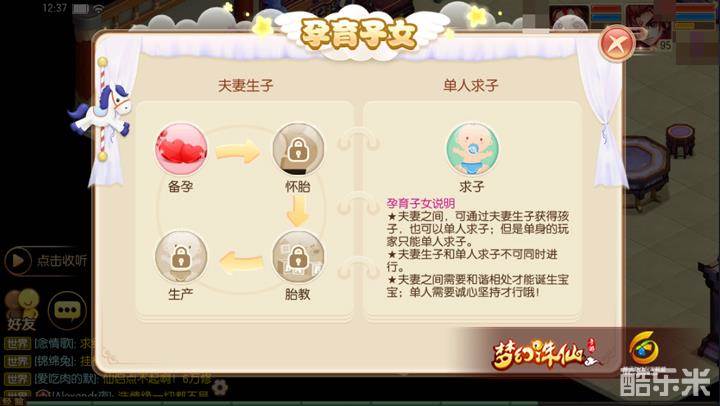This screenshot has width=720, height=406.
Task: Switch to the 单人求子 section heading
Action: click(471, 85)
